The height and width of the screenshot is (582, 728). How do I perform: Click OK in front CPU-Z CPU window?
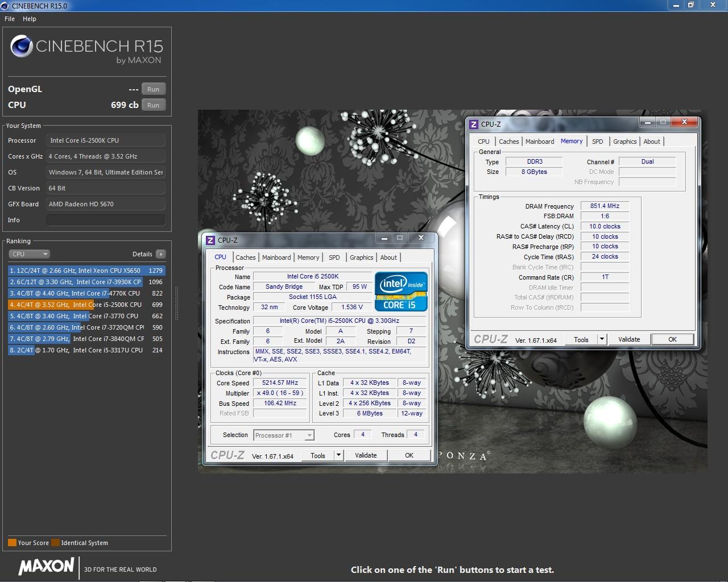click(x=409, y=455)
